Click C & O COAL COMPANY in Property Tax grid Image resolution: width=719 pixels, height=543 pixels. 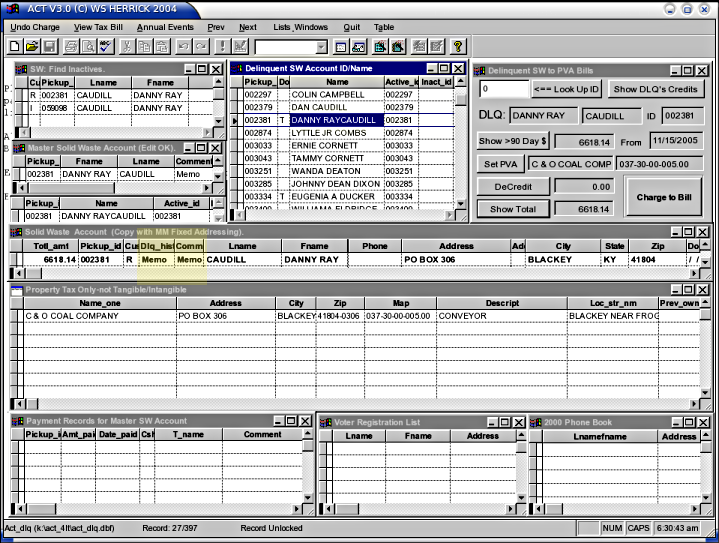click(x=100, y=316)
